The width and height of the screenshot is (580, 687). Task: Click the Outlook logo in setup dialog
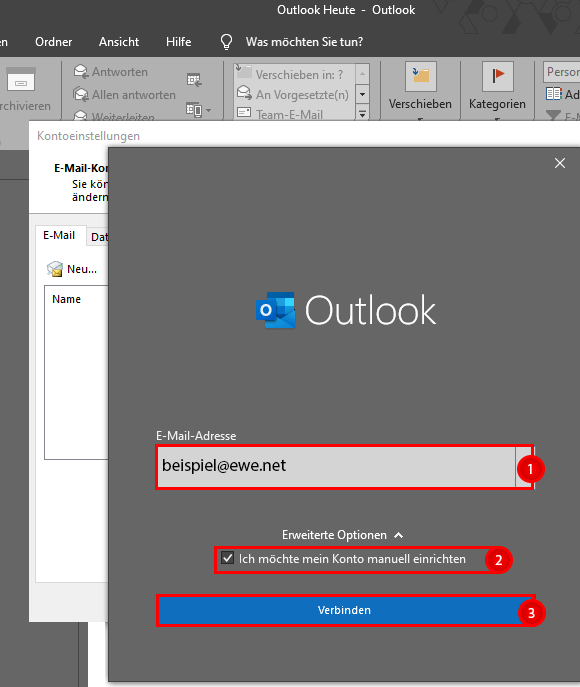point(346,311)
